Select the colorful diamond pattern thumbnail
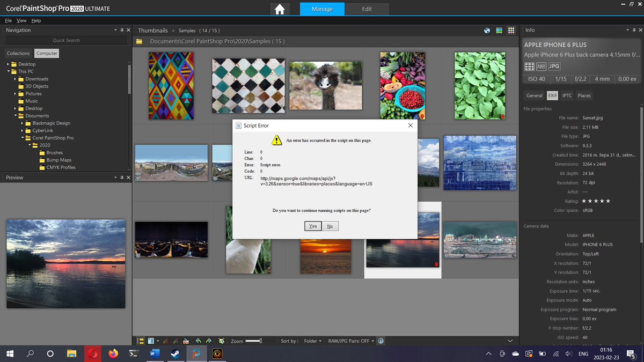This screenshot has height=362, width=644. click(171, 86)
